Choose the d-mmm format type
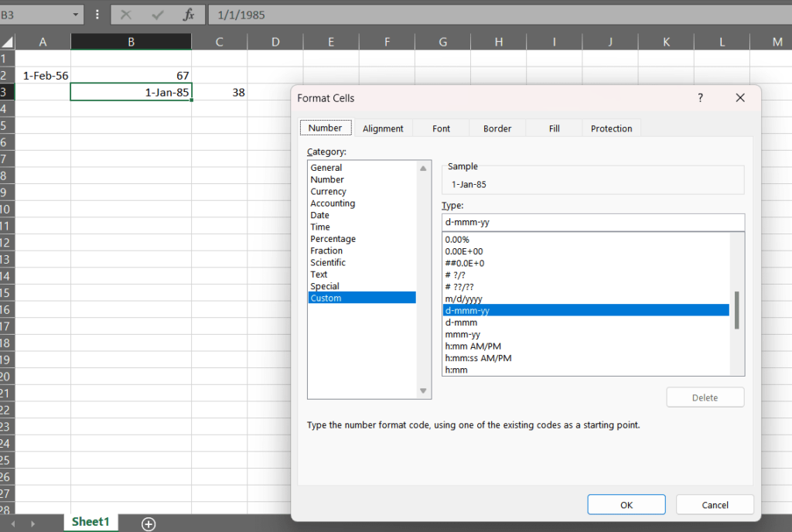The width and height of the screenshot is (792, 532). (586, 322)
